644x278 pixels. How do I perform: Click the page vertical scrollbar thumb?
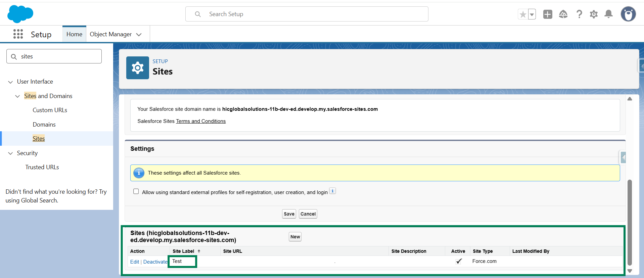coord(630,223)
